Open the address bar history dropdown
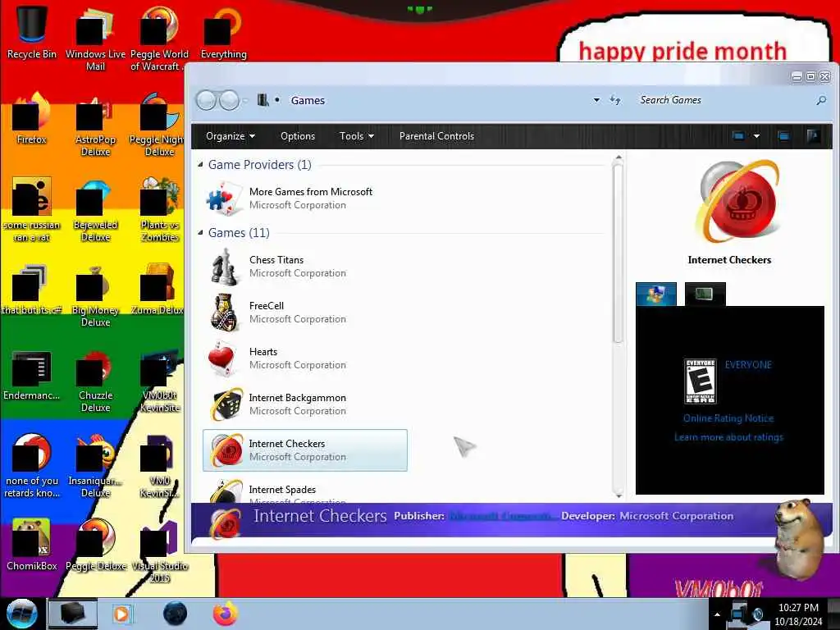Image resolution: width=840 pixels, height=630 pixels. [x=596, y=100]
